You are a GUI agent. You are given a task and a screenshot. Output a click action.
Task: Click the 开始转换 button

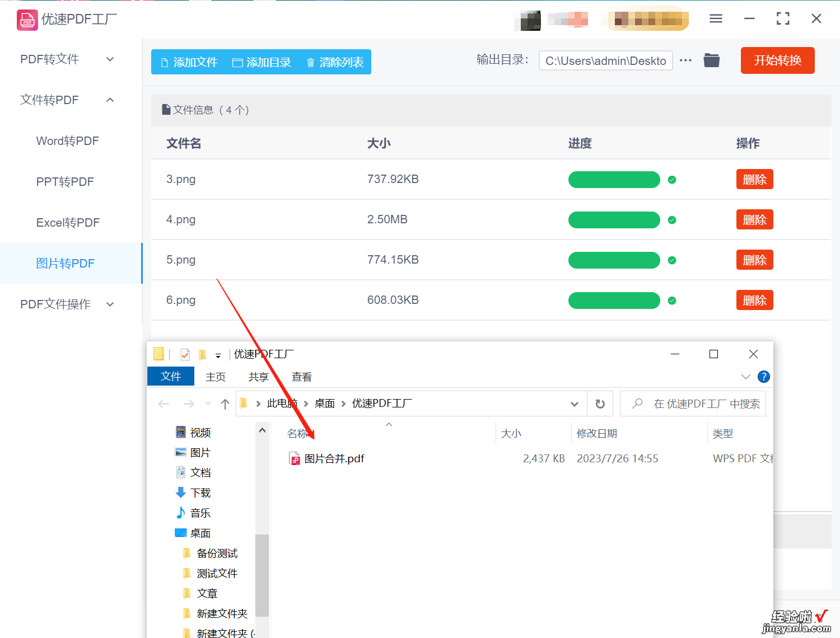pyautogui.click(x=777, y=60)
